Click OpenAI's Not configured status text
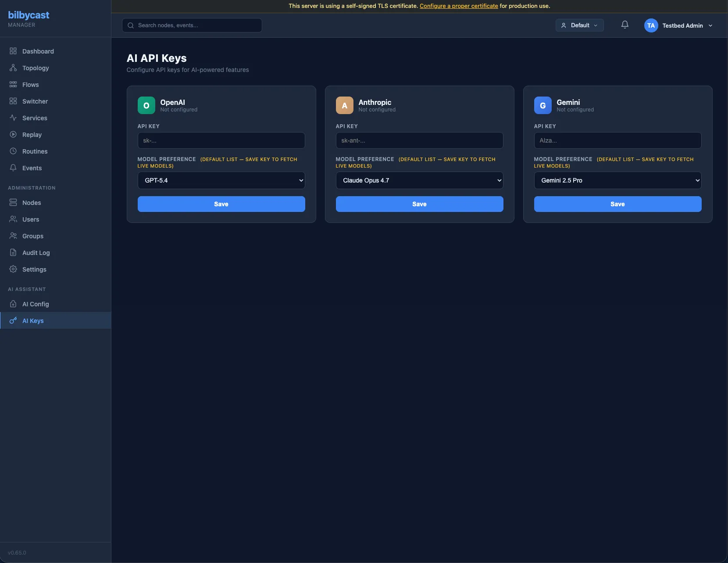 coord(178,110)
